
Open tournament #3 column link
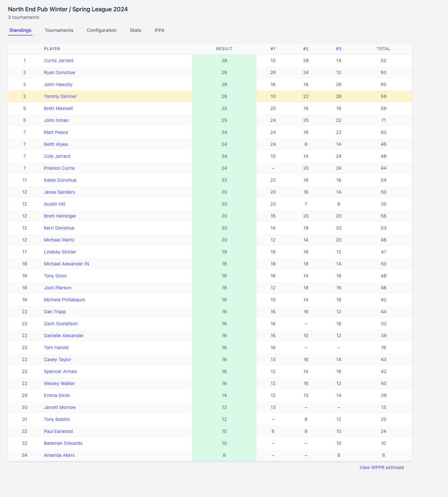338,49
